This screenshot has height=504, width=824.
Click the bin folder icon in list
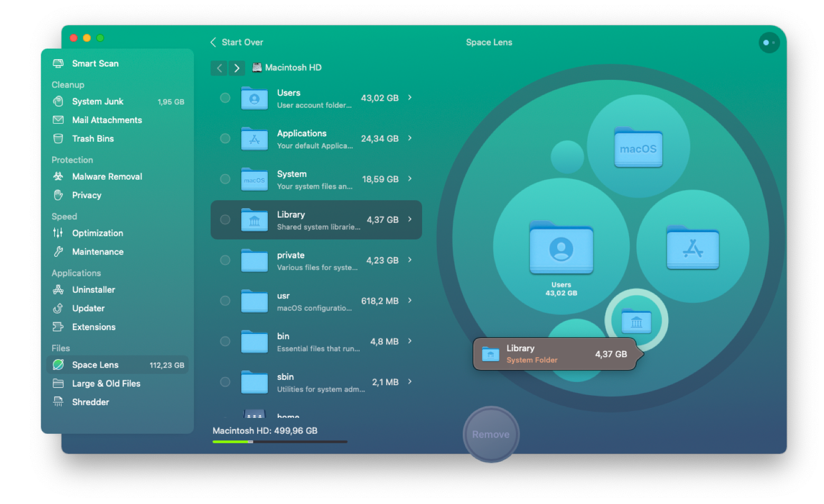pos(255,342)
